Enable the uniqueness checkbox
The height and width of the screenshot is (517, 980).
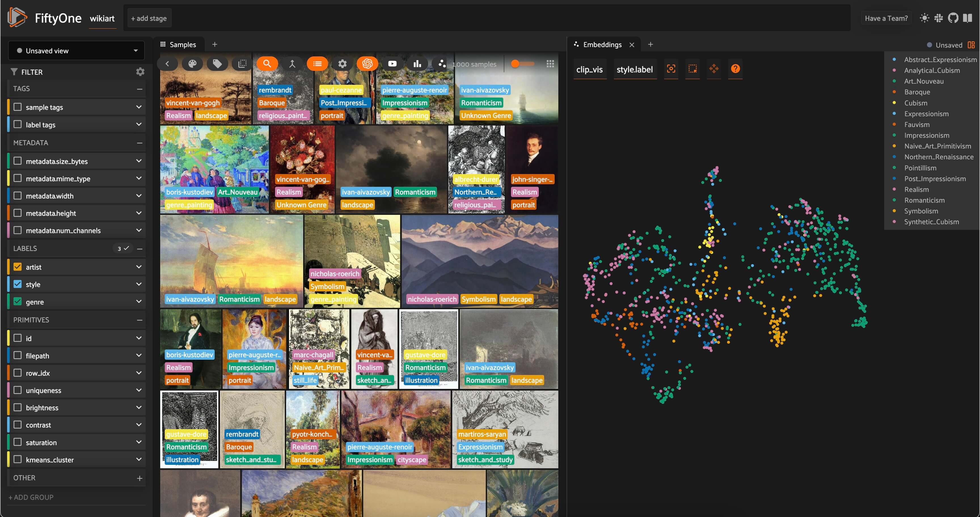(18, 390)
